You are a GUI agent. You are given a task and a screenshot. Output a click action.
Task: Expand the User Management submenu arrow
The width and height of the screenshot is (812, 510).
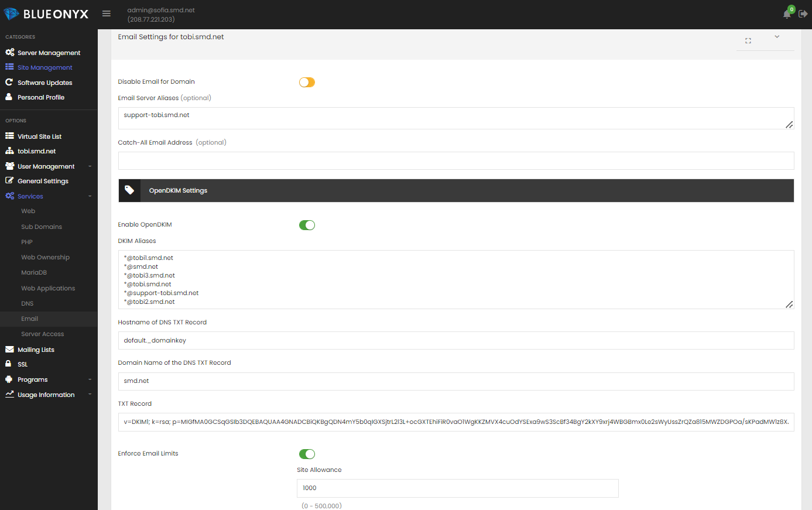coord(90,166)
